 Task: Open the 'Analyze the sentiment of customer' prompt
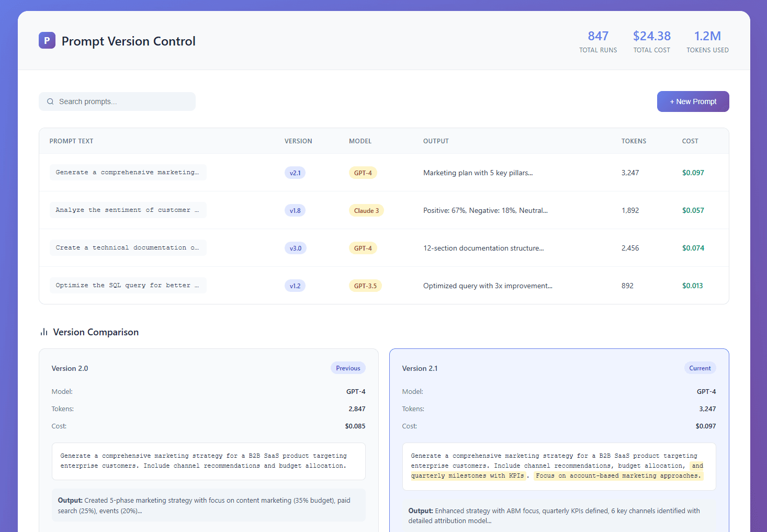tap(128, 210)
